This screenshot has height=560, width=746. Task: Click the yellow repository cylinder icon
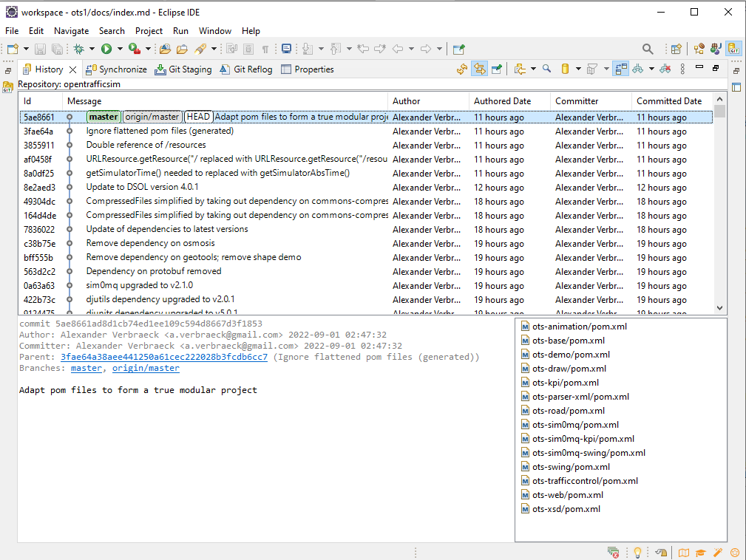click(565, 69)
